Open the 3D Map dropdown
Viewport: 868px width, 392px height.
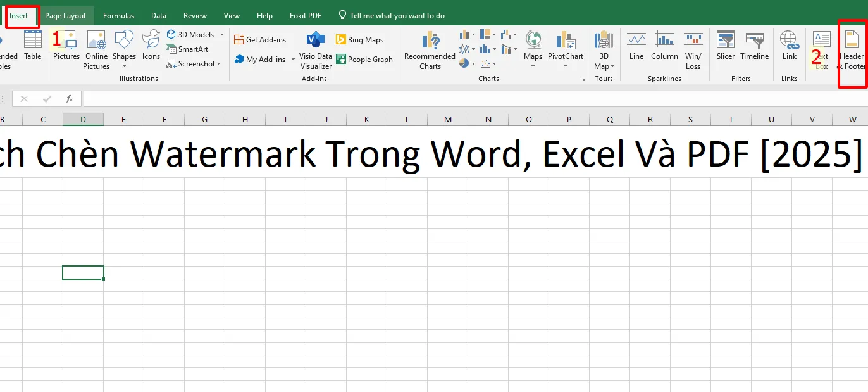604,49
